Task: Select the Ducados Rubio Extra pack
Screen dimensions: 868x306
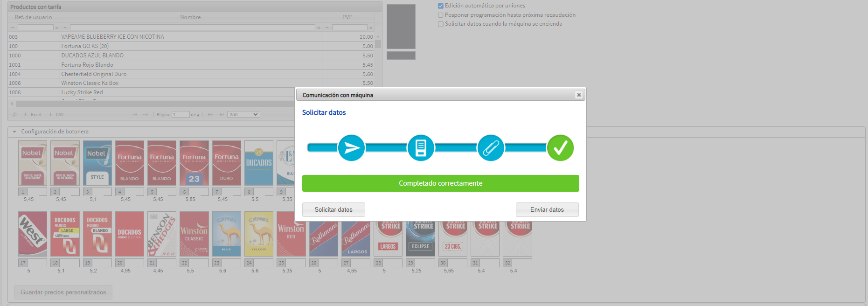Action: [130, 234]
